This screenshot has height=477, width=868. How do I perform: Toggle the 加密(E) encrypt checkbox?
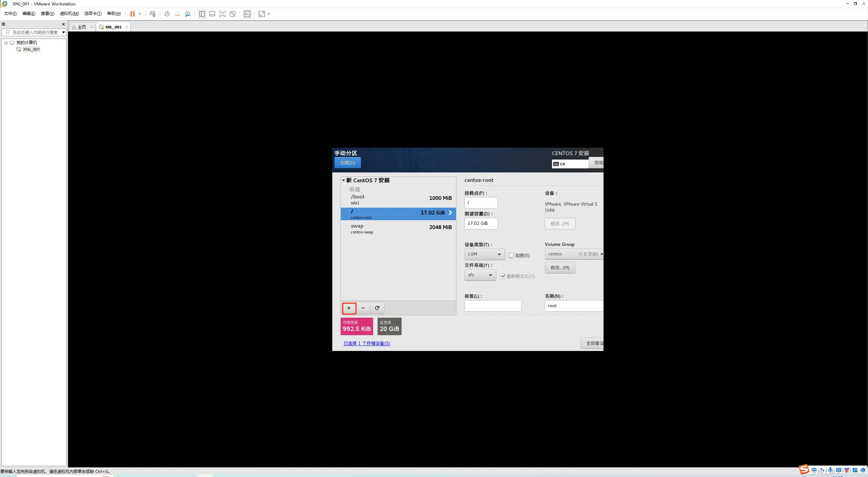pyautogui.click(x=511, y=255)
